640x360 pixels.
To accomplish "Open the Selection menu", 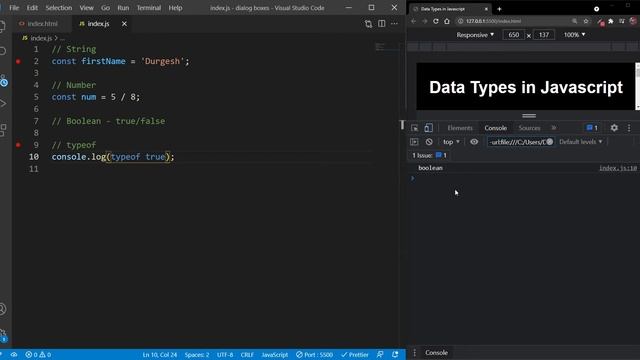I will (x=58, y=8).
